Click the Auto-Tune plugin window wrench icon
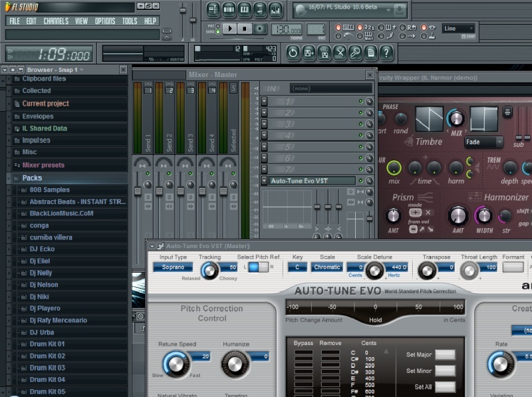 tap(160, 246)
